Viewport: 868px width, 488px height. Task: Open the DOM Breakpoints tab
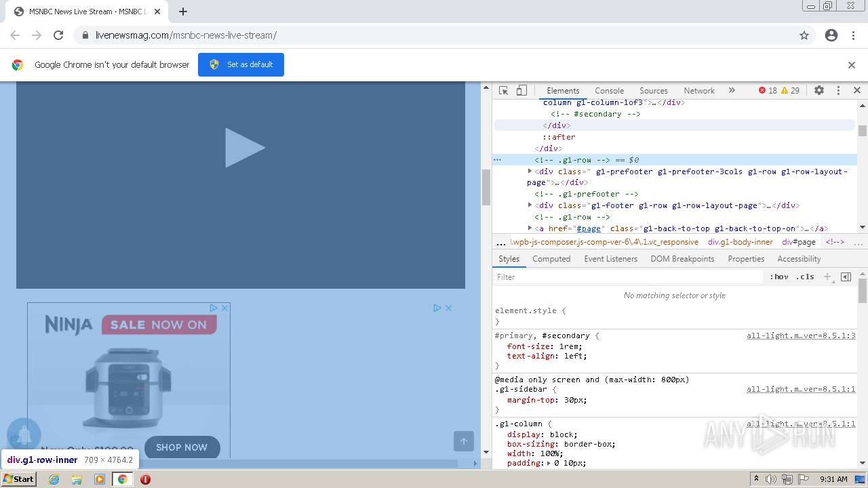[682, 259]
